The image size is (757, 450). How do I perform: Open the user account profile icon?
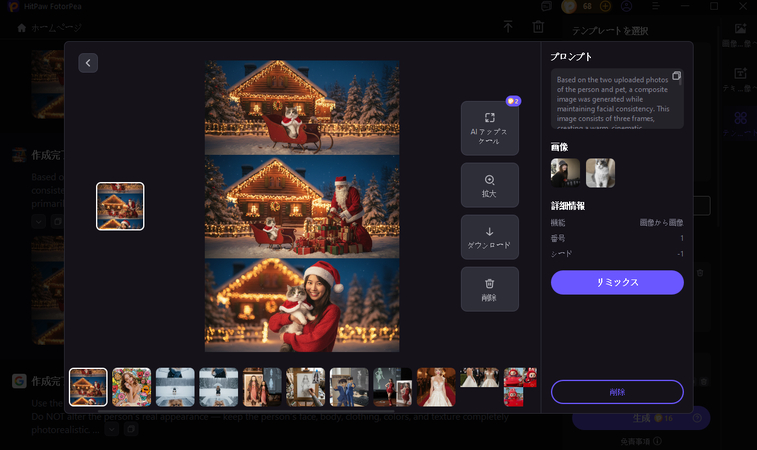coord(626,6)
